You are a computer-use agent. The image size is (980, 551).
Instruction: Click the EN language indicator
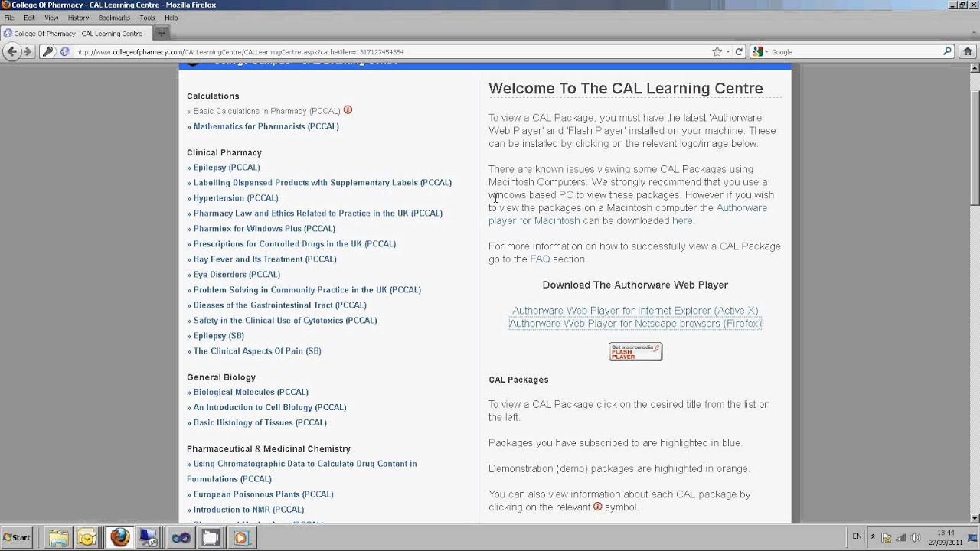click(857, 536)
